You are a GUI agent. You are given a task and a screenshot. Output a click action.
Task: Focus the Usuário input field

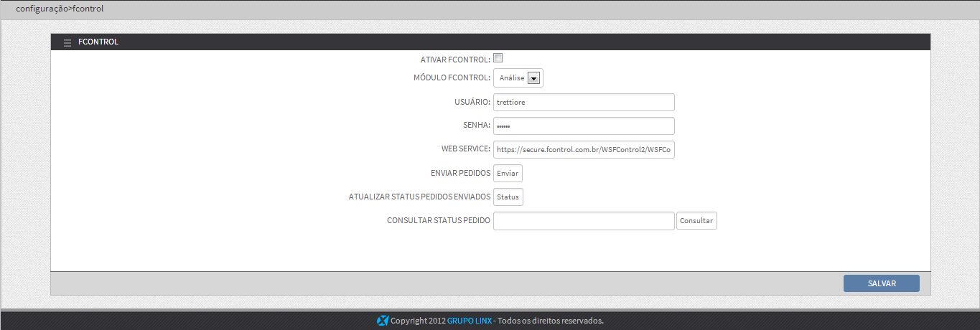(584, 102)
